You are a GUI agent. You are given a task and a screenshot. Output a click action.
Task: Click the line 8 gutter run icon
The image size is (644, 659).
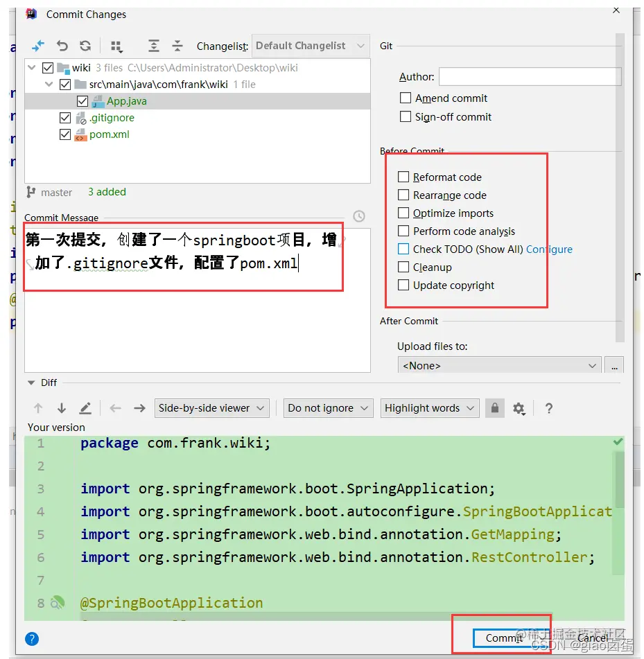[58, 603]
